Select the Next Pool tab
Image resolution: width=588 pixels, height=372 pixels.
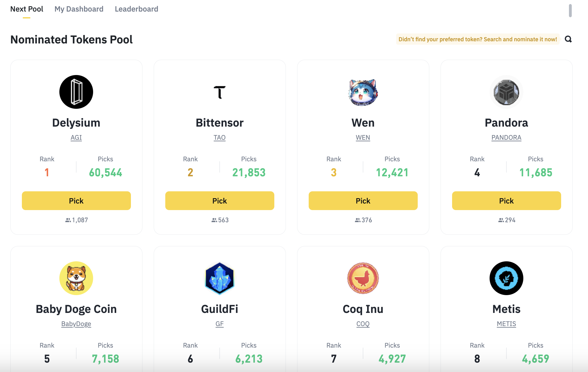[x=27, y=9]
